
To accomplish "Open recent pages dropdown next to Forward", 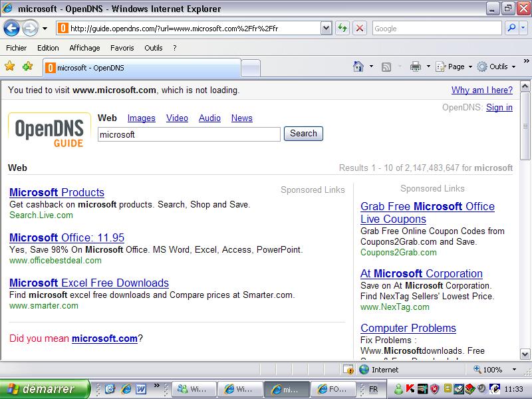I will pos(45,29).
